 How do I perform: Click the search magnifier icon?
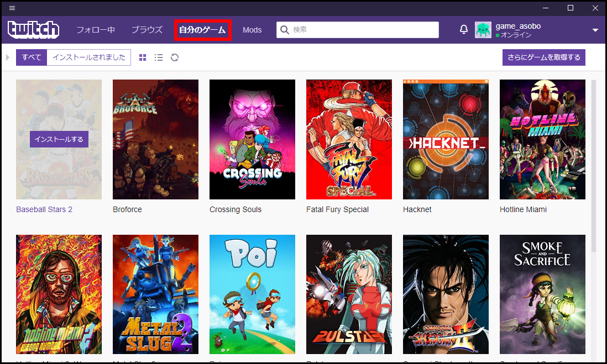click(x=285, y=30)
